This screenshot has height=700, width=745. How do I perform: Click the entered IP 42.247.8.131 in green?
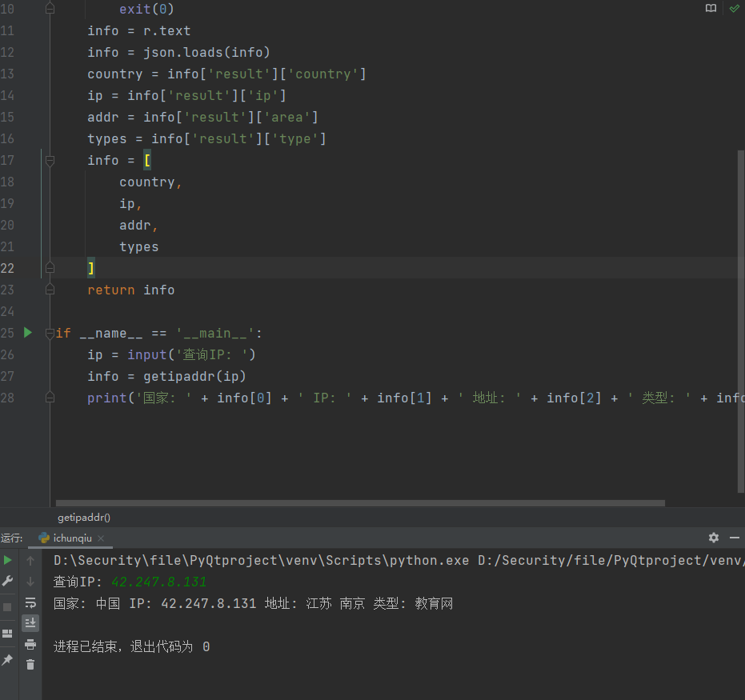tap(159, 582)
